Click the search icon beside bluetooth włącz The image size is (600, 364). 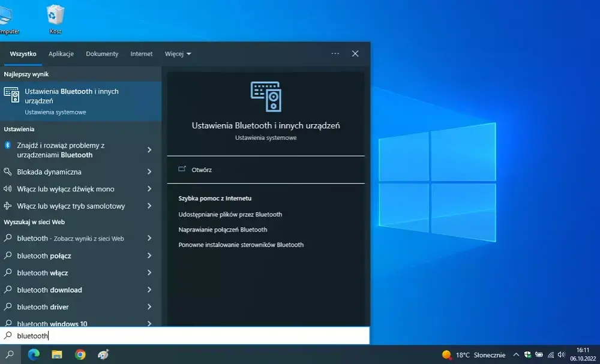coord(8,273)
